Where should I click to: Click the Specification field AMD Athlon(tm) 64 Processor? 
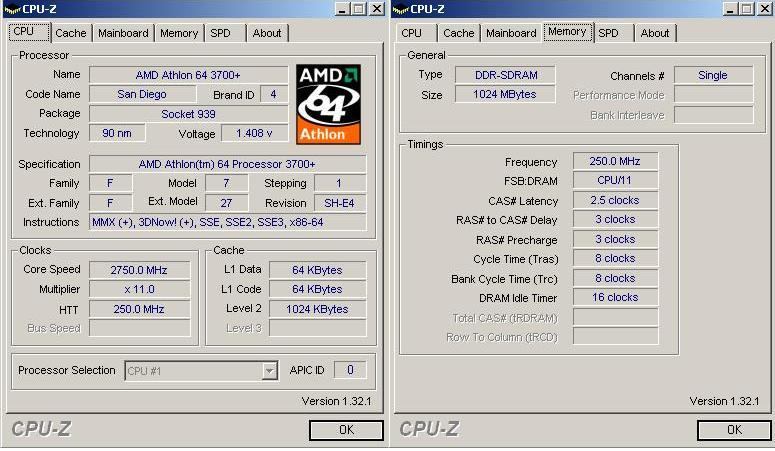click(x=227, y=164)
